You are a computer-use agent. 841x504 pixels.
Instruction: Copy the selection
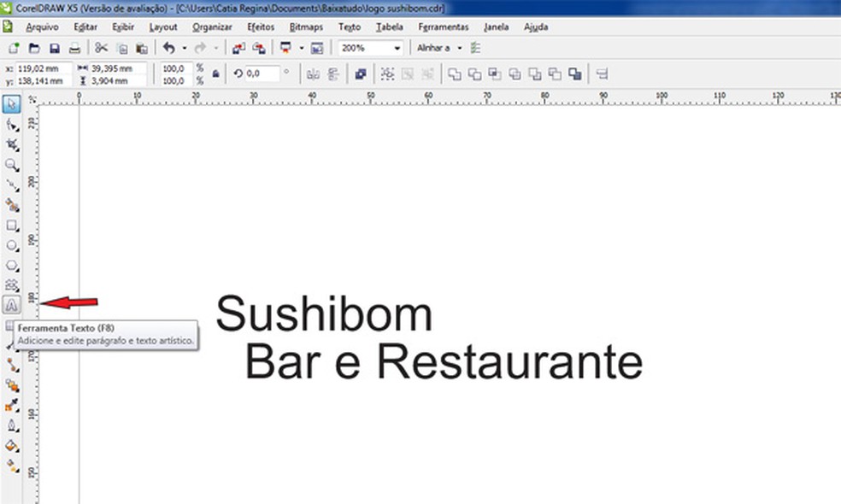(x=121, y=48)
